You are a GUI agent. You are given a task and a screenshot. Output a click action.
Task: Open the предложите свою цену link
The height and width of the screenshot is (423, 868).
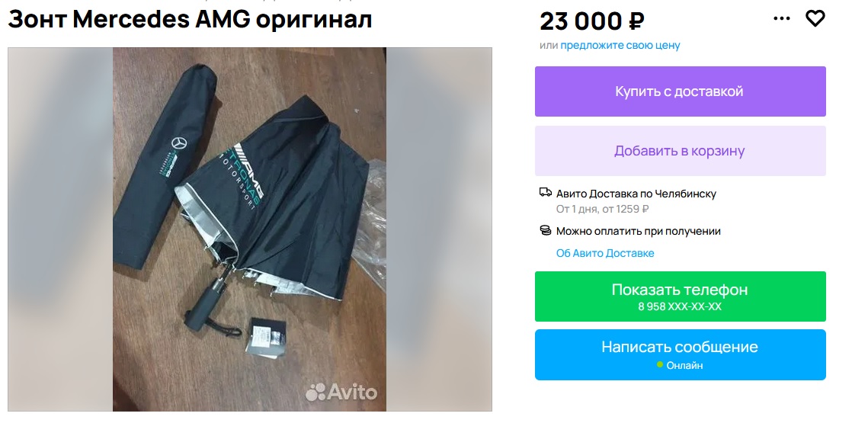[620, 46]
